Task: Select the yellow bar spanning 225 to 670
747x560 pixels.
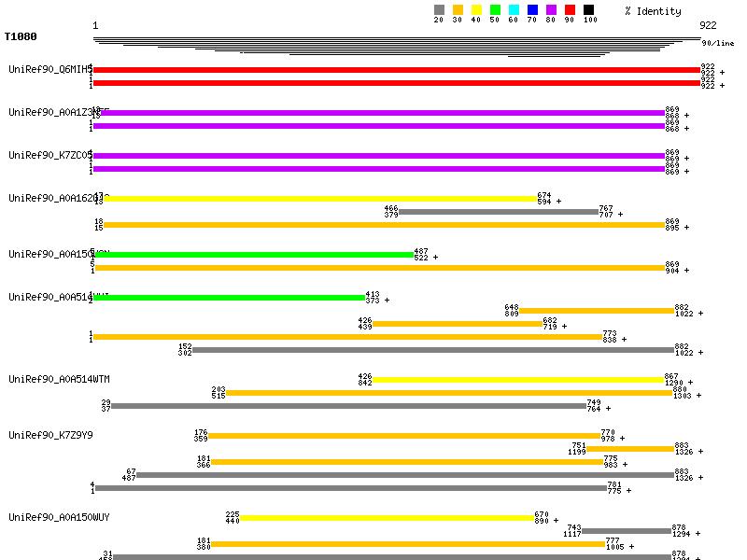Action: tap(388, 517)
